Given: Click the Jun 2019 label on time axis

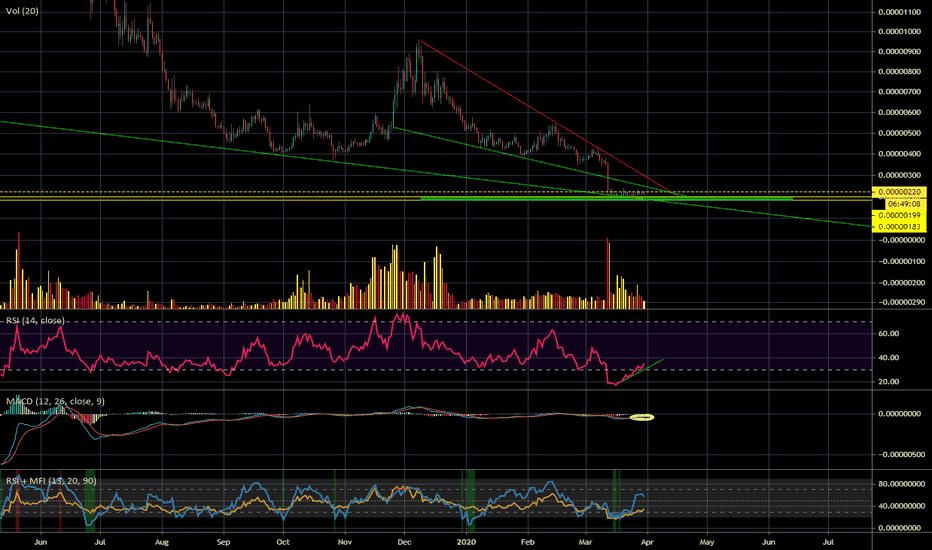Looking at the screenshot, I should tap(40, 542).
